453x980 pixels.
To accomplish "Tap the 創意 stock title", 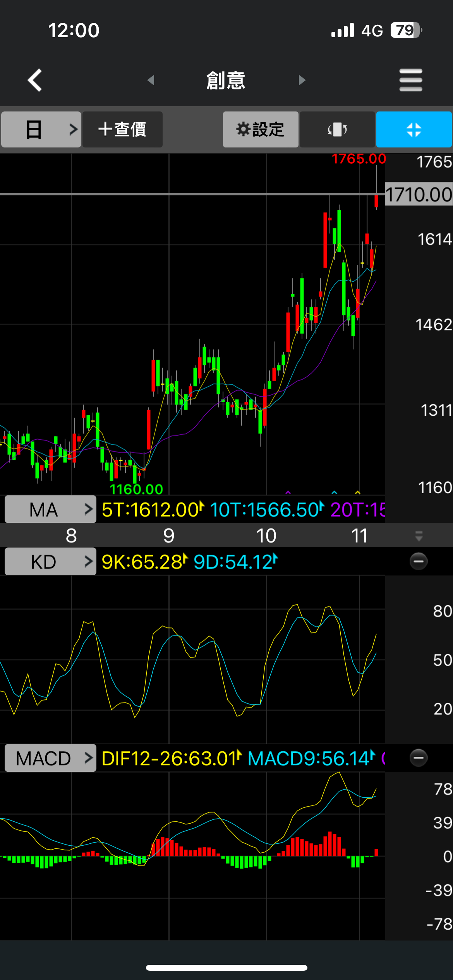I will [226, 80].
